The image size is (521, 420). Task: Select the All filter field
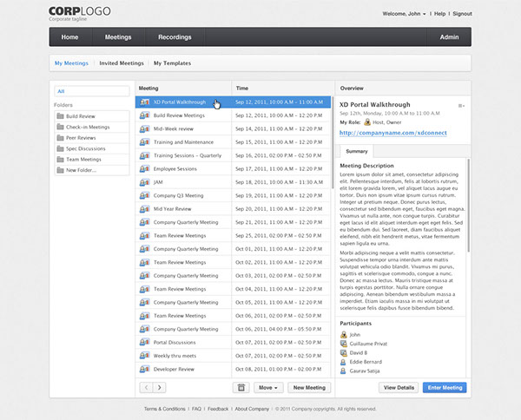pos(92,91)
